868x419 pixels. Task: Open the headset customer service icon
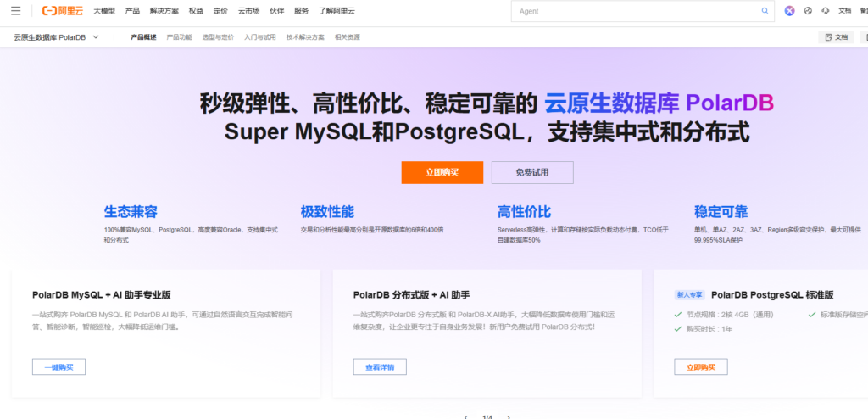click(826, 10)
